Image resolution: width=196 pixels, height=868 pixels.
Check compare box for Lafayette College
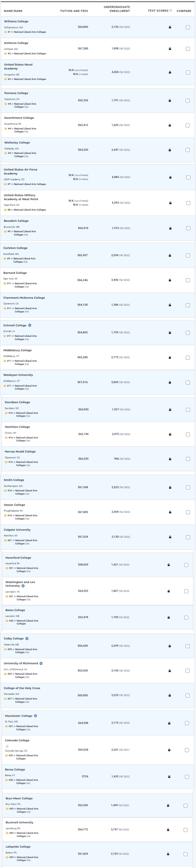(x=186, y=854)
